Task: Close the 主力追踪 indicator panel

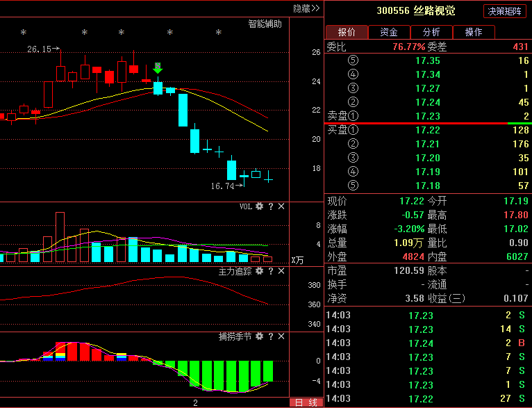Action: [281, 271]
